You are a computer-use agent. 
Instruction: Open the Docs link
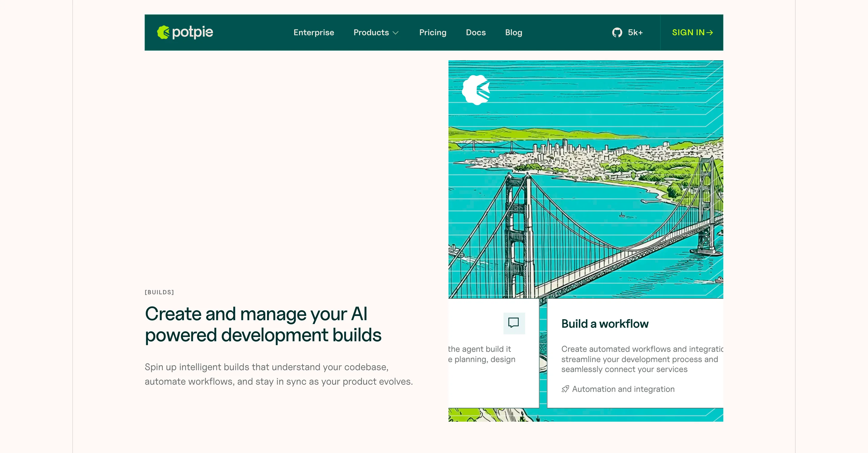pos(476,32)
